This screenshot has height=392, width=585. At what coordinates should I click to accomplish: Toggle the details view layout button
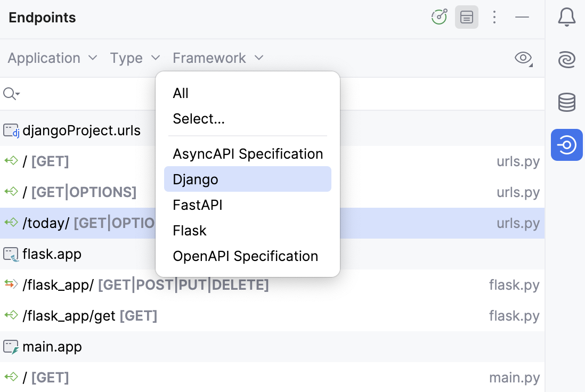[467, 17]
